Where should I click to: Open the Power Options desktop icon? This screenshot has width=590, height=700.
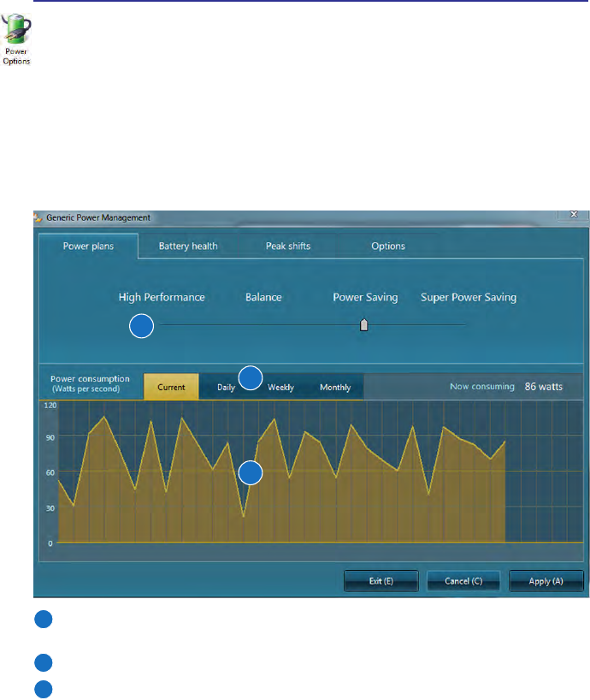[x=16, y=39]
